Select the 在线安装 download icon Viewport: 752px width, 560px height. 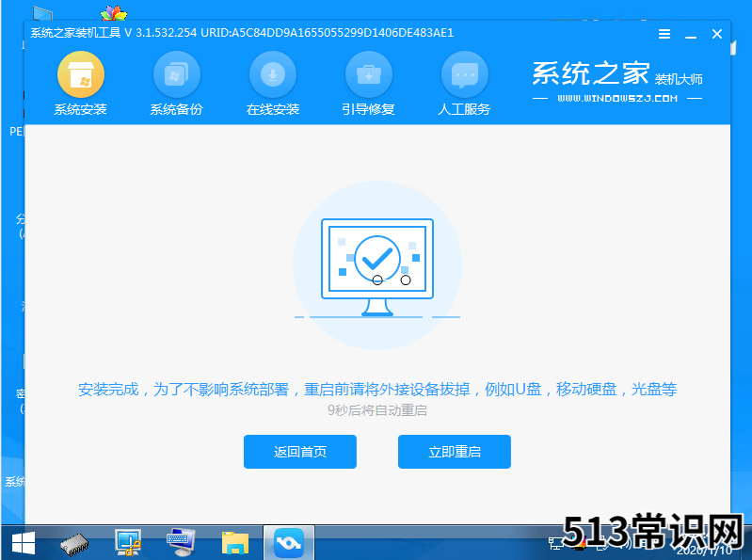(273, 74)
